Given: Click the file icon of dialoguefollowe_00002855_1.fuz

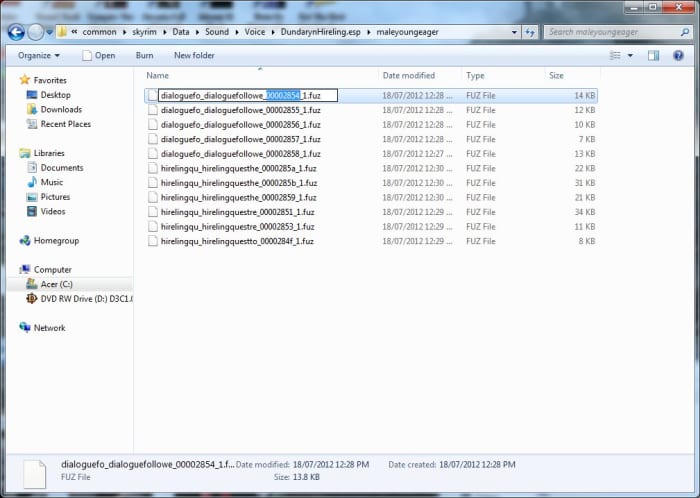Looking at the screenshot, I should click(153, 110).
